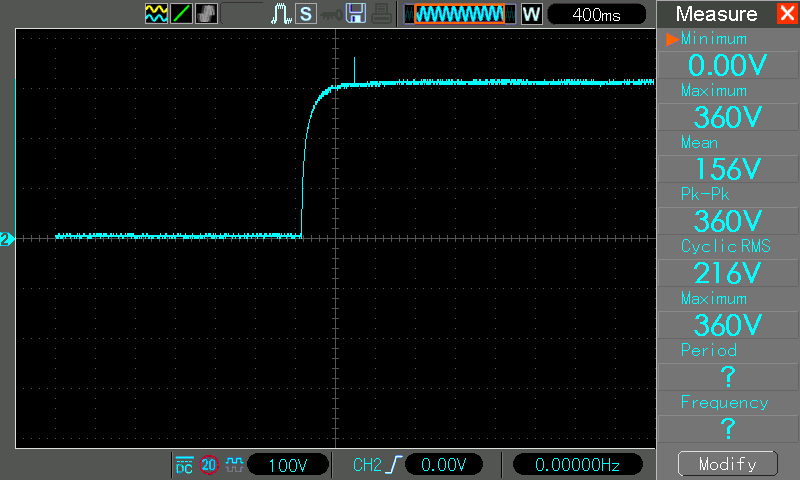This screenshot has width=800, height=480.
Task: Click the pulse trigger waveform icon
Action: [x=281, y=14]
